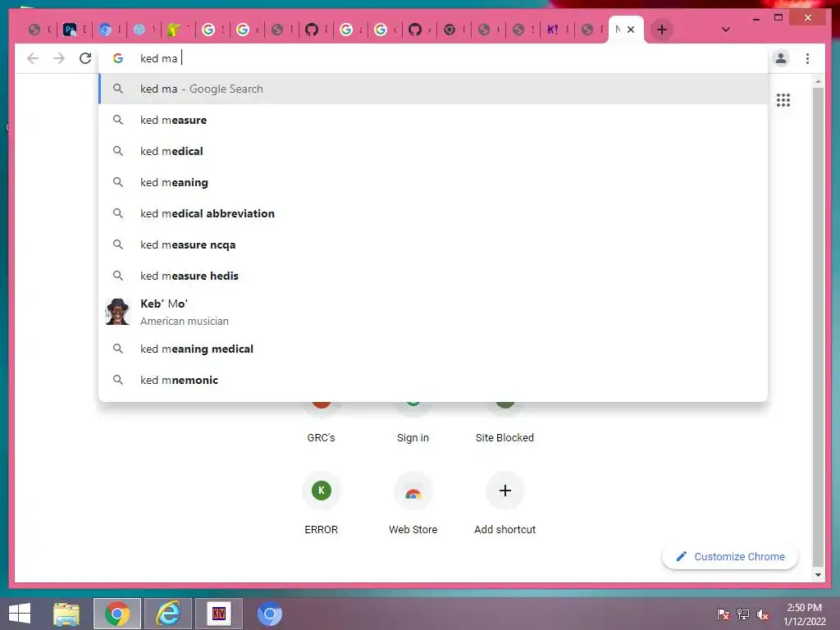Select 'ked measure ncqa' suggestion
The width and height of the screenshot is (840, 630).
[433, 244]
